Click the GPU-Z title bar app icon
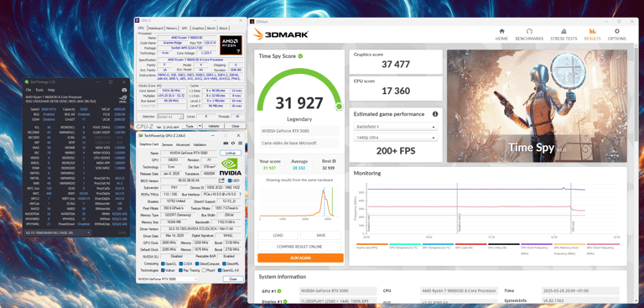 point(141,135)
